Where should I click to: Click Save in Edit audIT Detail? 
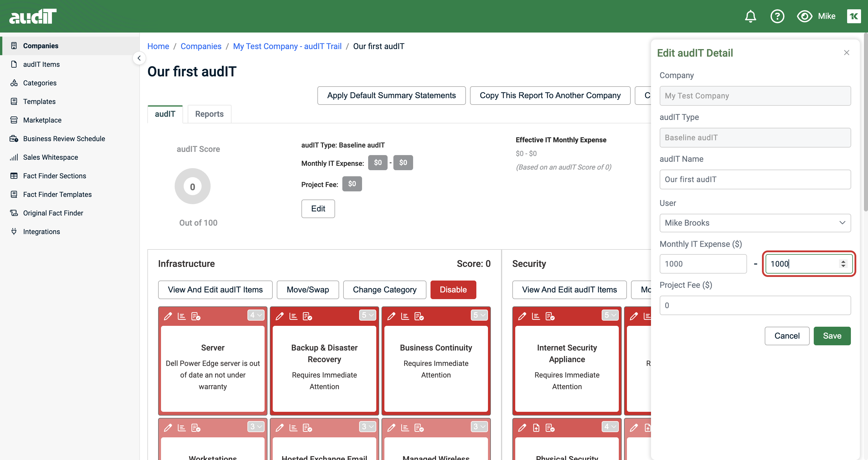[x=832, y=336]
